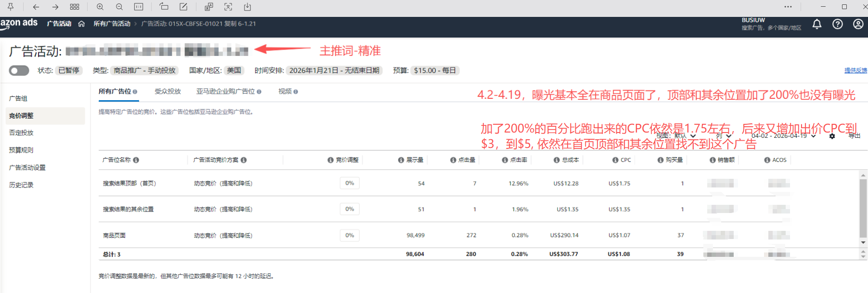Open the table settings gear icon
This screenshot has height=293, width=868.
pyautogui.click(x=832, y=136)
